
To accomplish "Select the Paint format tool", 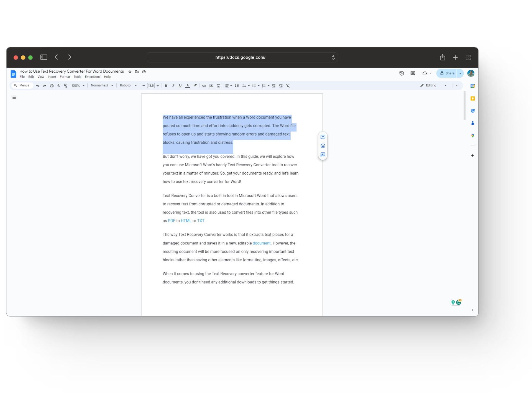I will [x=66, y=86].
